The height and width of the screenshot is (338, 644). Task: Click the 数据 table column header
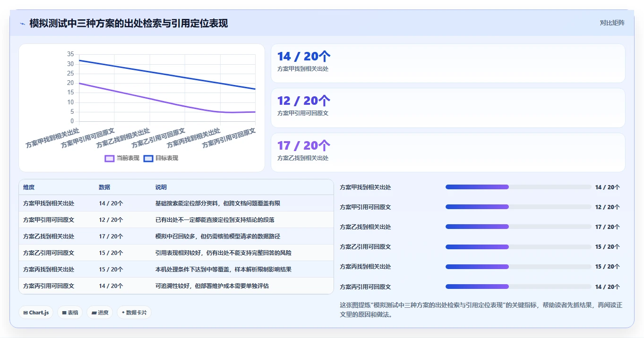coord(104,187)
